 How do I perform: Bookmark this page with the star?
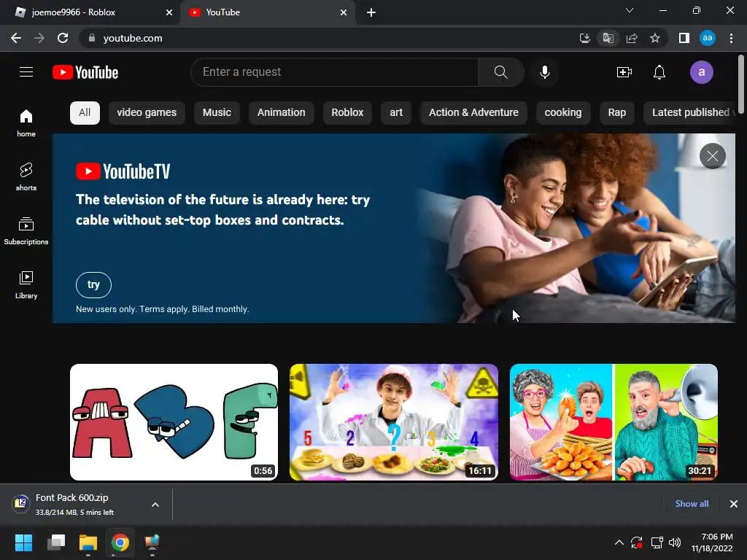tap(655, 38)
